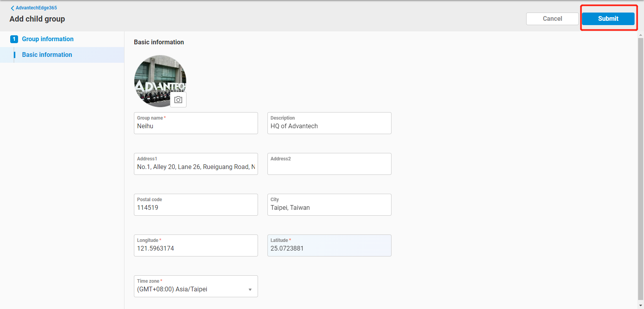The height and width of the screenshot is (309, 644).
Task: Click the step 1 number badge
Action: coord(14,39)
